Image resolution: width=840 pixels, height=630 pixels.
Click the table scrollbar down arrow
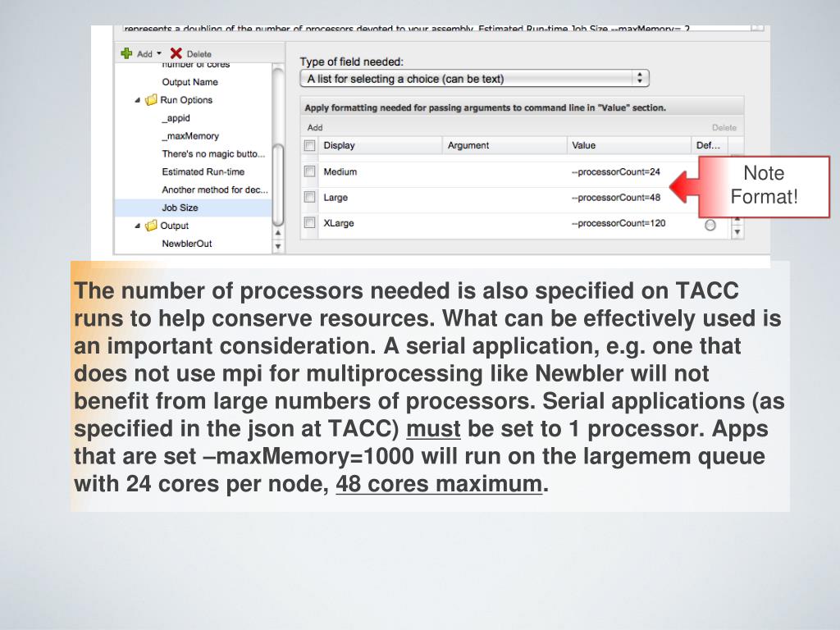click(x=737, y=232)
